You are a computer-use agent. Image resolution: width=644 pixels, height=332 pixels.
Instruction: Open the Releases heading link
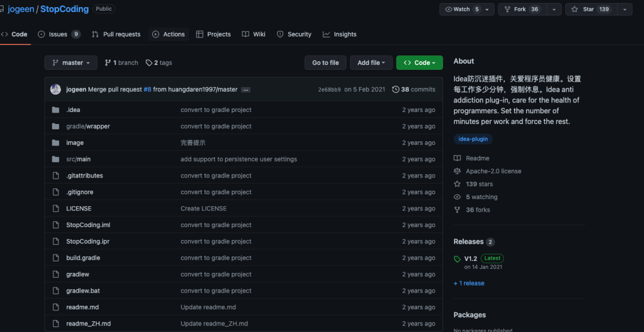pyautogui.click(x=468, y=242)
